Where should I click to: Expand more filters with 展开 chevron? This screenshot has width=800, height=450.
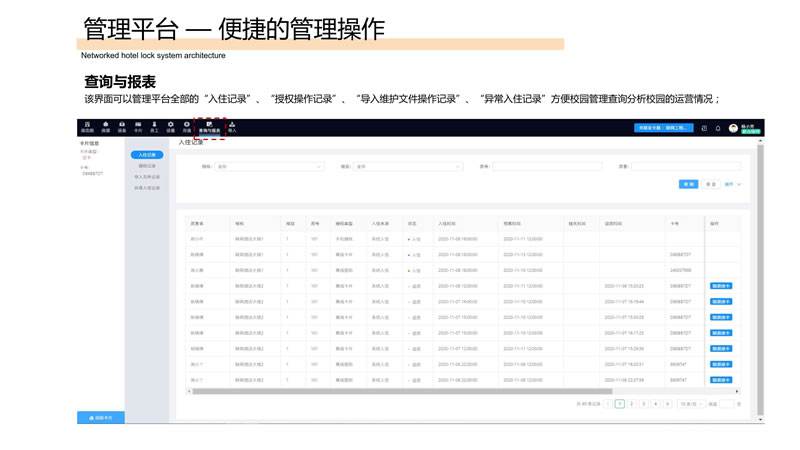click(x=733, y=184)
